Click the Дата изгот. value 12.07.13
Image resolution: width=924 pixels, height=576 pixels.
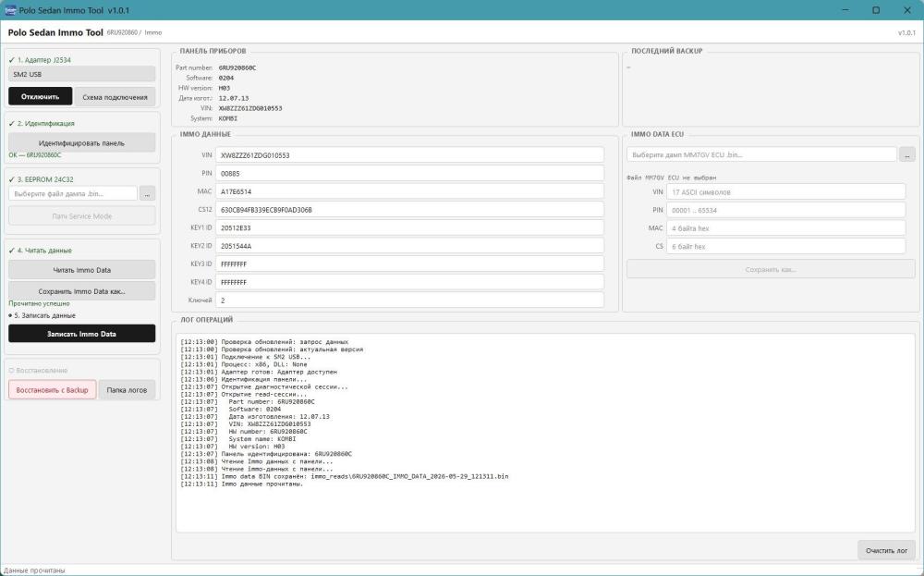pos(234,98)
